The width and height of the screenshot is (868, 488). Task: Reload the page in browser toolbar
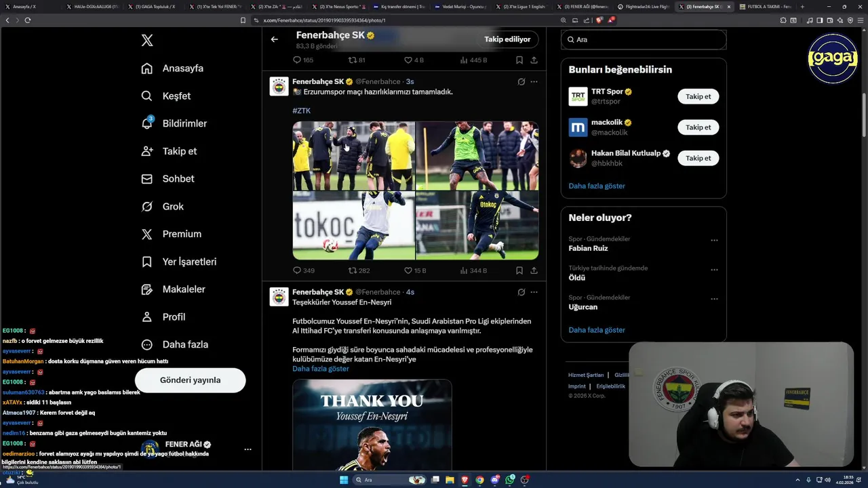click(x=28, y=20)
